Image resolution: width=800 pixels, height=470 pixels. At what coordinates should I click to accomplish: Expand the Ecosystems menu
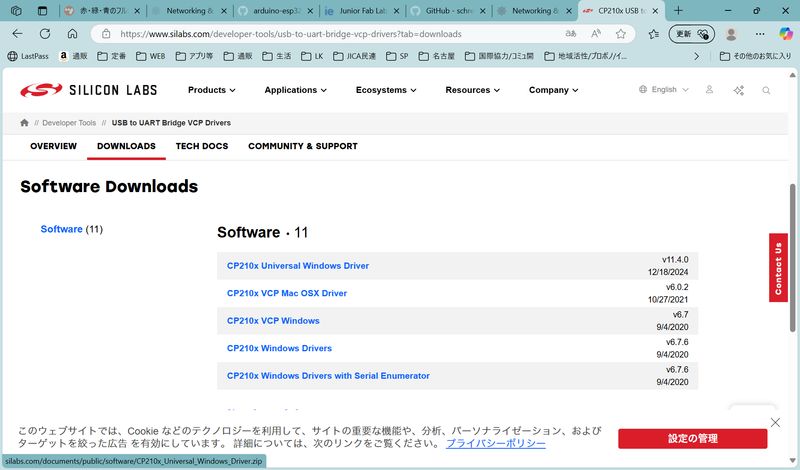pyautogui.click(x=386, y=90)
